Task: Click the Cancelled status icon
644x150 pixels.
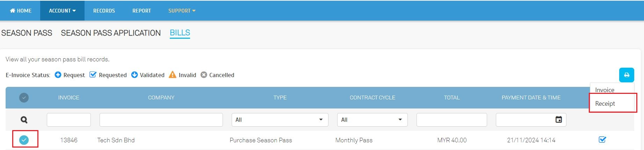Action: pos(204,75)
